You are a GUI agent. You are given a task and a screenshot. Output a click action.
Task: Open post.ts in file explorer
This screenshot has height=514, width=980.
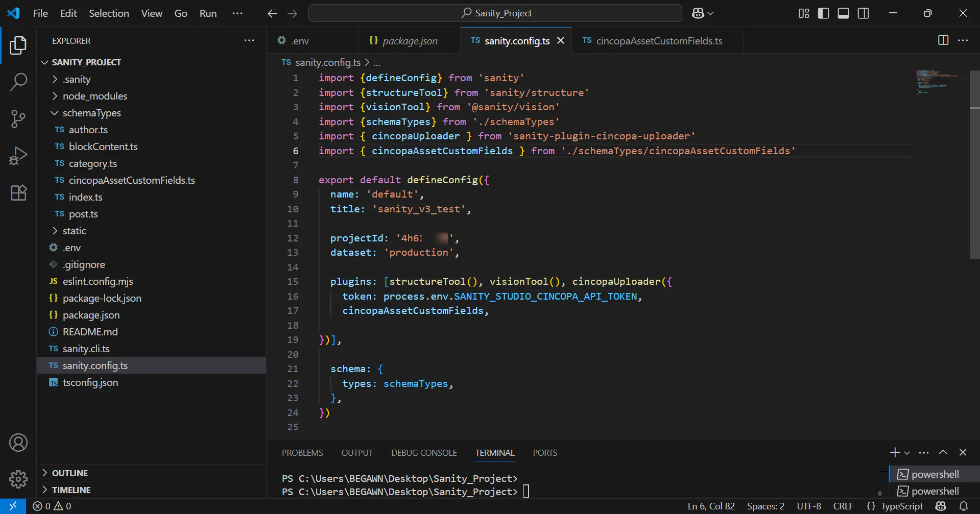(152, 214)
